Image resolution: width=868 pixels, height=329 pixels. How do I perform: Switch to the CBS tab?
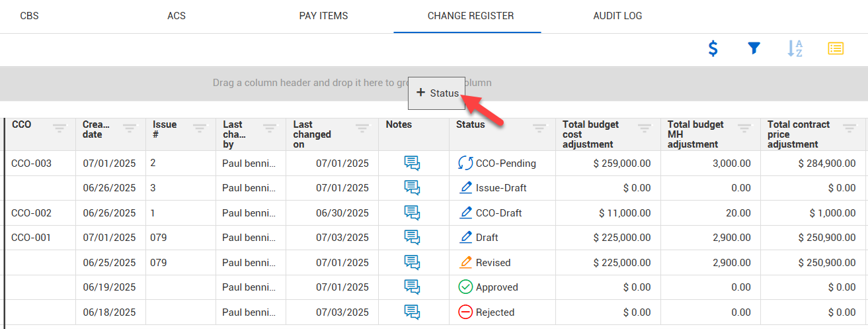coord(30,16)
